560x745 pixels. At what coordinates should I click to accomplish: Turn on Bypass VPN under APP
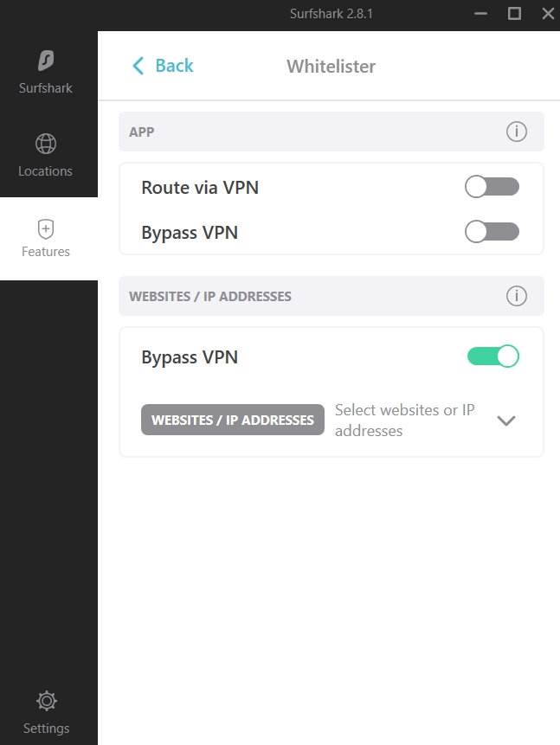click(x=492, y=232)
